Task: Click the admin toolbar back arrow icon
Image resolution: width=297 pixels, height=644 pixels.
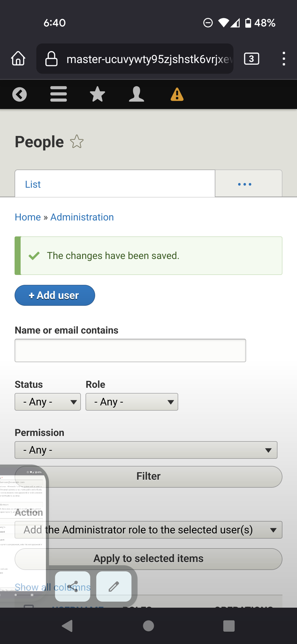Action: 20,94
